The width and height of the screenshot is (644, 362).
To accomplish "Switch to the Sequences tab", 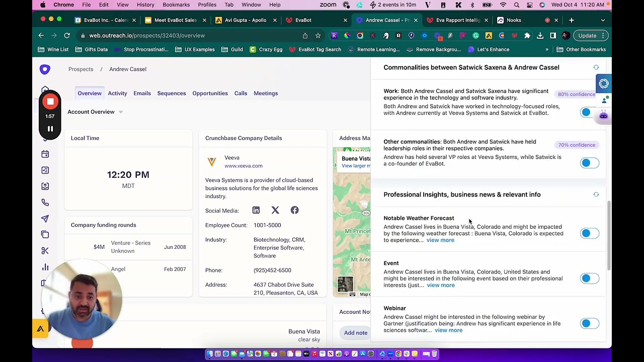I will pos(172,94).
